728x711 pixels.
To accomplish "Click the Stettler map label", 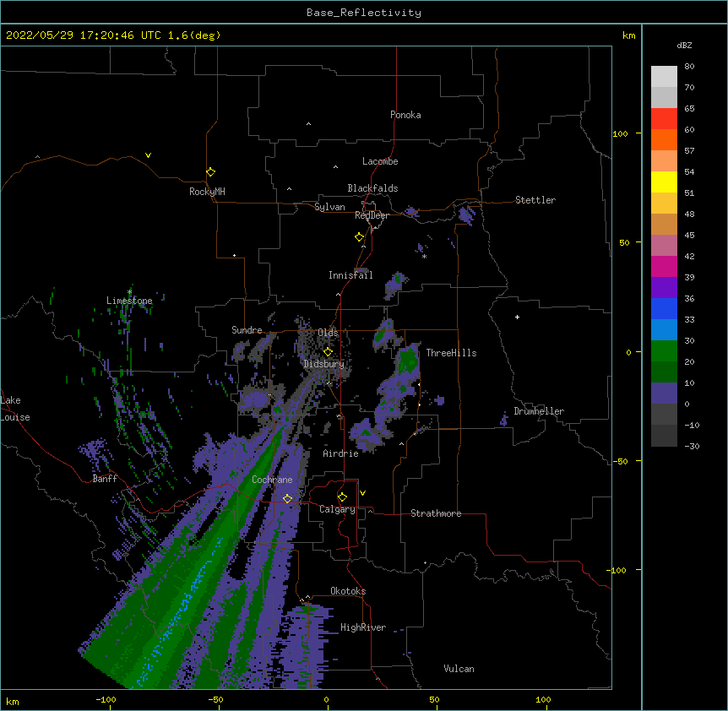I will pos(535,200).
